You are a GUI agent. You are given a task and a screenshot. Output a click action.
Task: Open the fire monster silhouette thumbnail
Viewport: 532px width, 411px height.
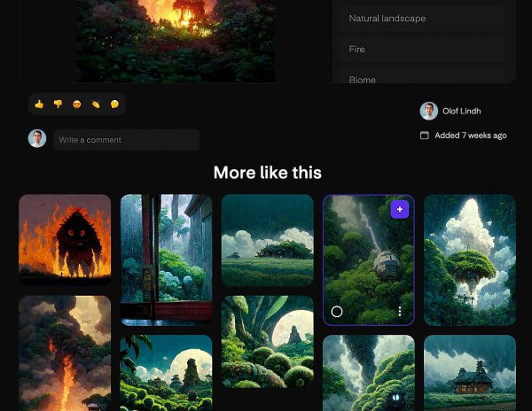(x=65, y=239)
